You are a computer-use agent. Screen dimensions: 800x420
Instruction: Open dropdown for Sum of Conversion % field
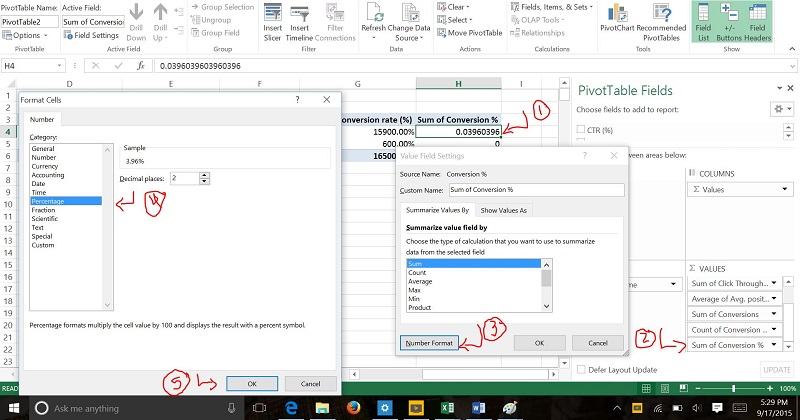pyautogui.click(x=774, y=345)
